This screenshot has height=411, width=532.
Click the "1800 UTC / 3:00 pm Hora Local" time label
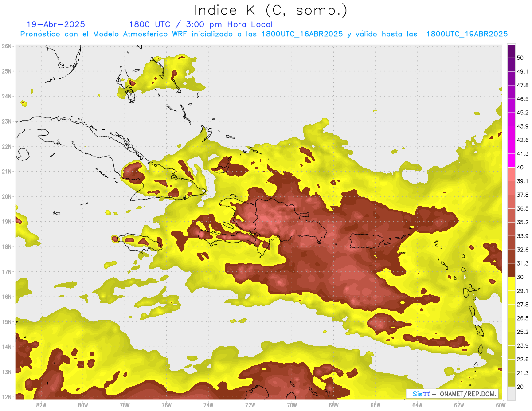point(201,24)
